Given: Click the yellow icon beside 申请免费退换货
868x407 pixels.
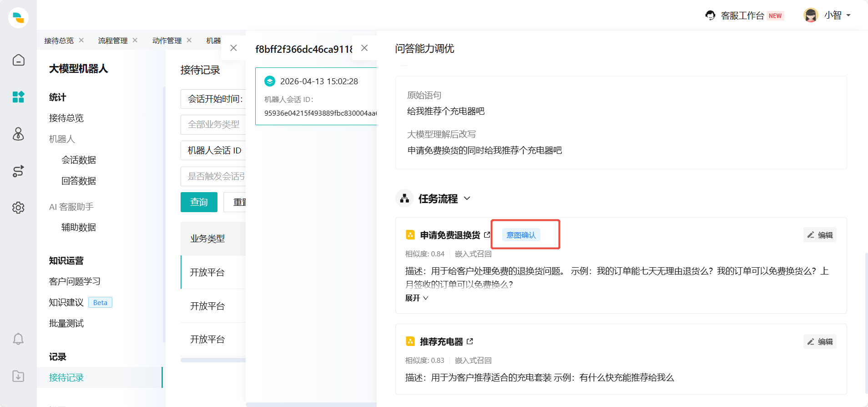Looking at the screenshot, I should pyautogui.click(x=410, y=235).
